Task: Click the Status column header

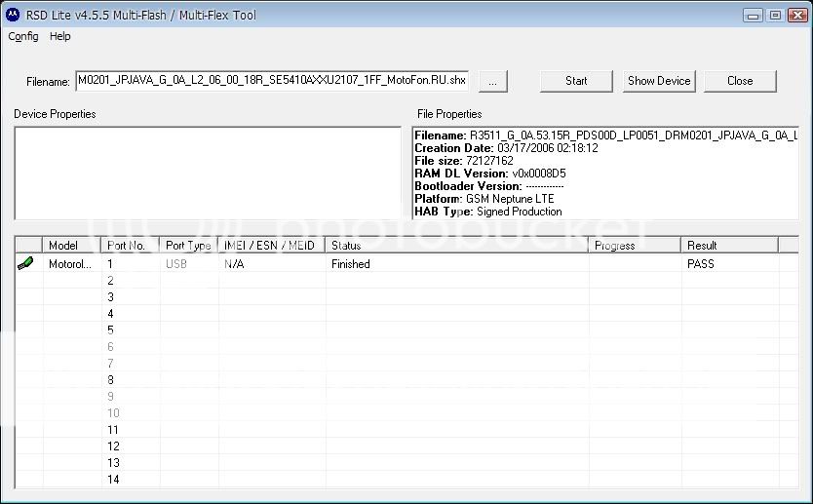Action: point(456,246)
